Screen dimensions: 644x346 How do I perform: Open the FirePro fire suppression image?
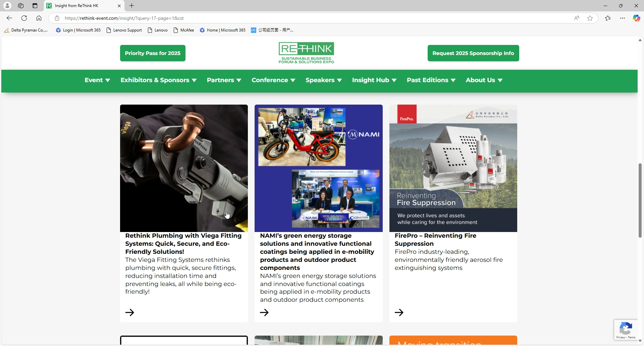pos(453,168)
